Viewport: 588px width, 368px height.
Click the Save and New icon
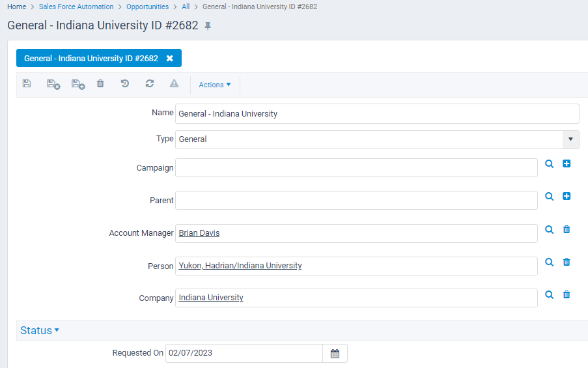pyautogui.click(x=78, y=84)
